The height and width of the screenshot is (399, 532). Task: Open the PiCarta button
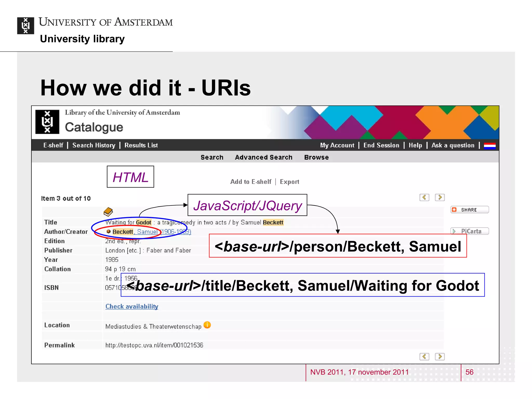(470, 231)
